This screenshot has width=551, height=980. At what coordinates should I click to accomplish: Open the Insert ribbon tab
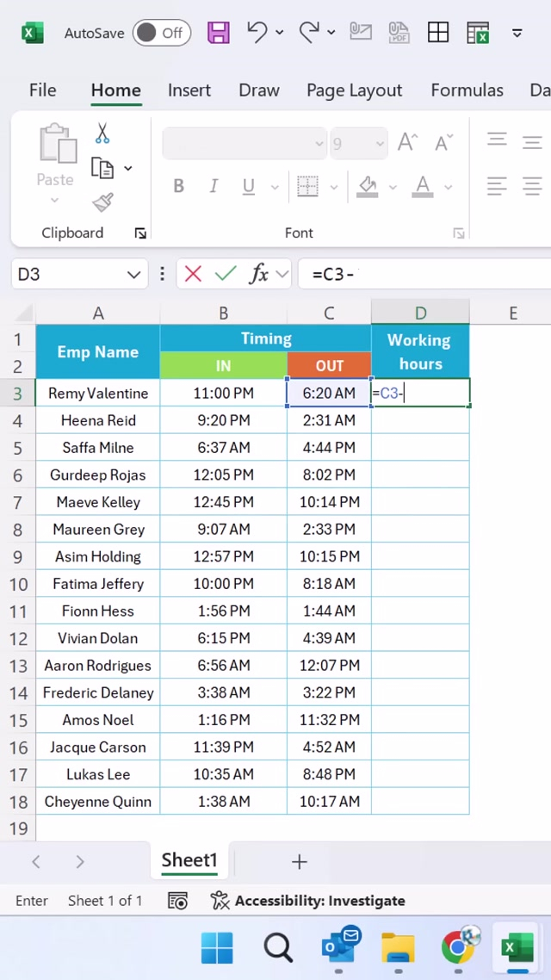189,90
